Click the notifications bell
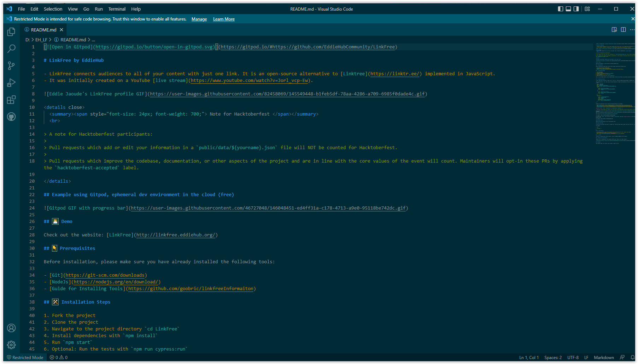The image size is (638, 364). [633, 357]
